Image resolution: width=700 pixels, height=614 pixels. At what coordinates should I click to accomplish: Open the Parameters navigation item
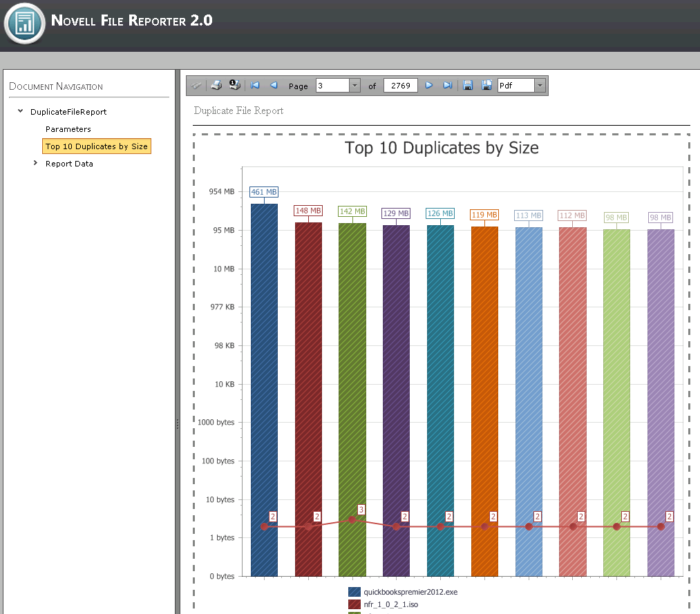[68, 129]
